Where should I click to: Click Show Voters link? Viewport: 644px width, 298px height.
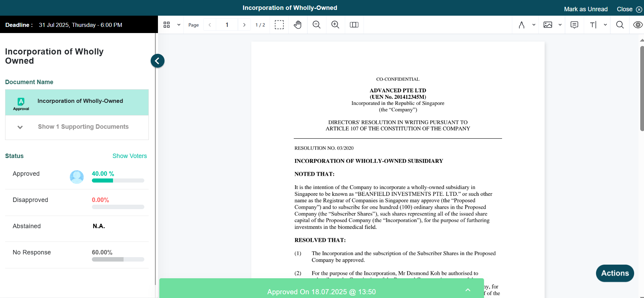(130, 156)
